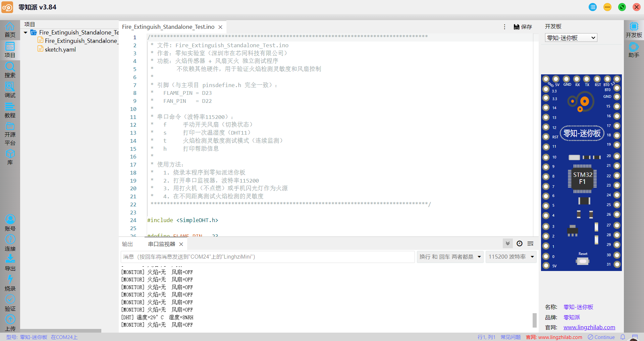Click the FAN_PIN = D22 comment line
The height and width of the screenshot is (341, 644).
tap(187, 101)
